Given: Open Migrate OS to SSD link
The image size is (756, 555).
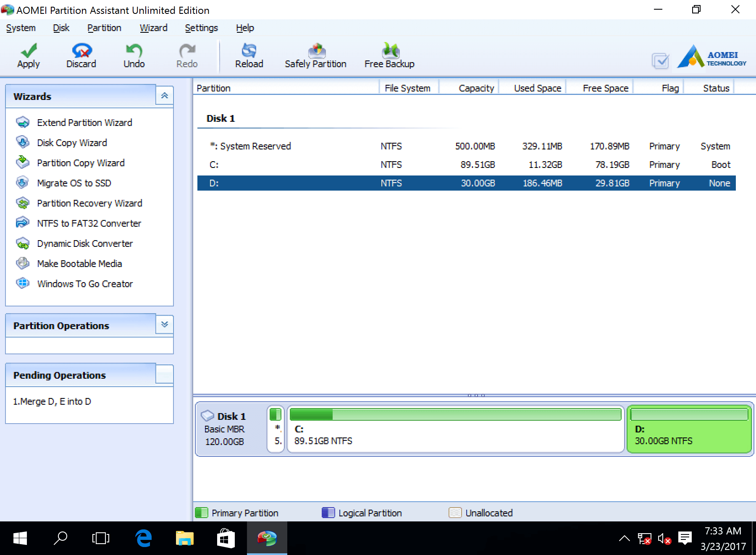Looking at the screenshot, I should coord(74,183).
